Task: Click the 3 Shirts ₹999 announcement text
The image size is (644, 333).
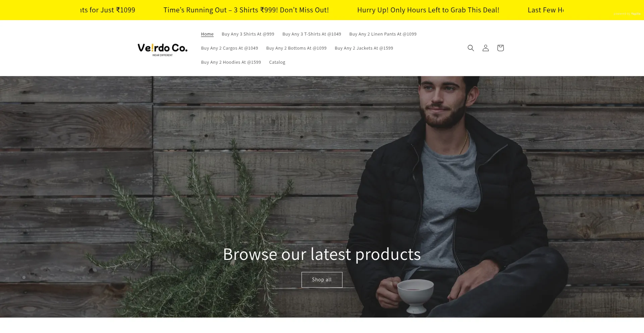Action: click(246, 10)
